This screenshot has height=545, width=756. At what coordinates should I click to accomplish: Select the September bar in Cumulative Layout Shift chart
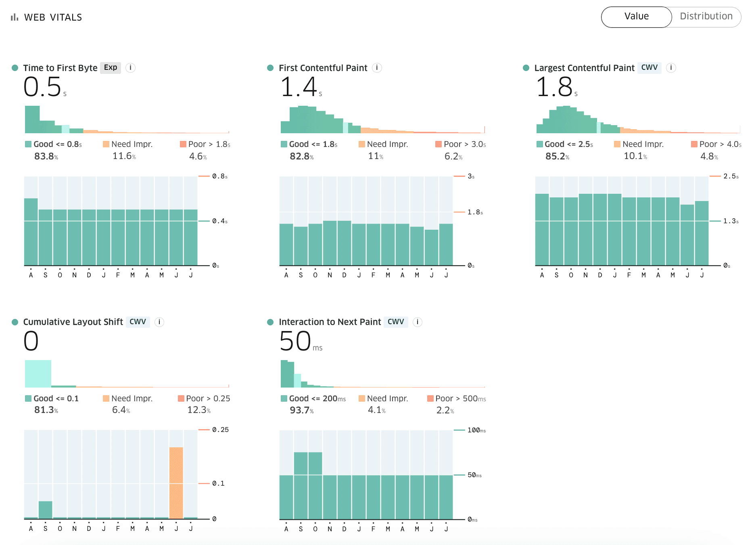click(x=46, y=510)
